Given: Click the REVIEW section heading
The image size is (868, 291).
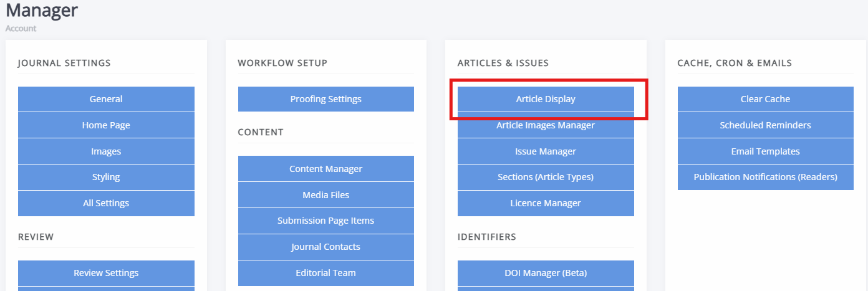Looking at the screenshot, I should (x=36, y=237).
